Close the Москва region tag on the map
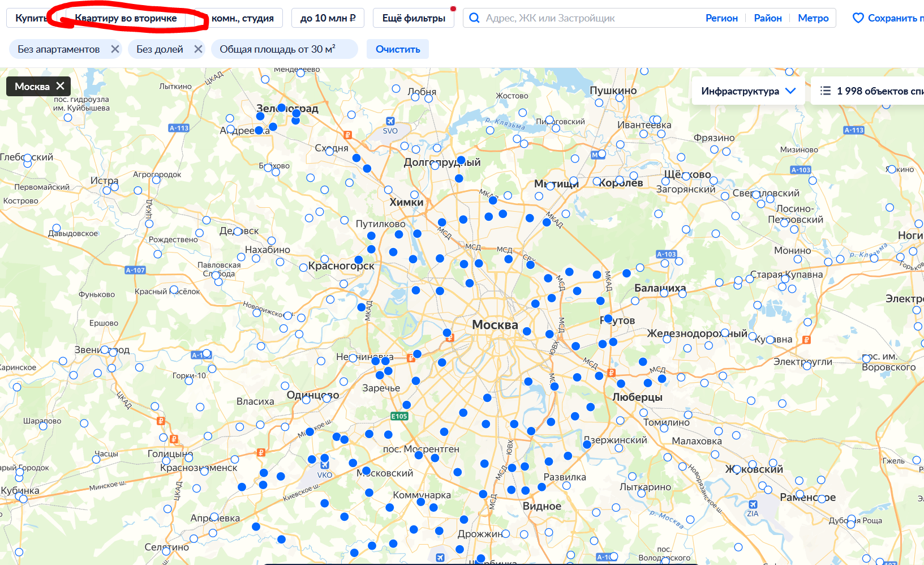 (61, 86)
